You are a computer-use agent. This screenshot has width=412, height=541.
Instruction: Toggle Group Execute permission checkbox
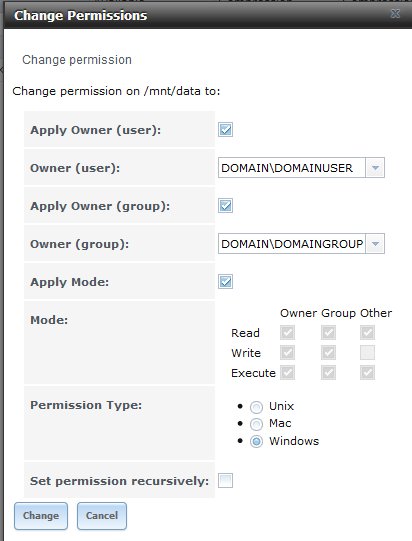tap(328, 373)
